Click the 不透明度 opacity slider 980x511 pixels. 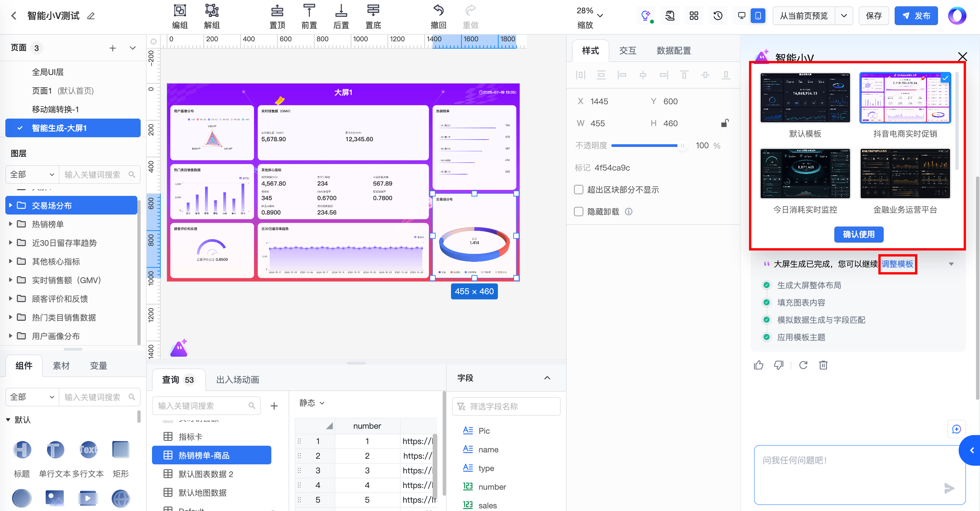647,146
